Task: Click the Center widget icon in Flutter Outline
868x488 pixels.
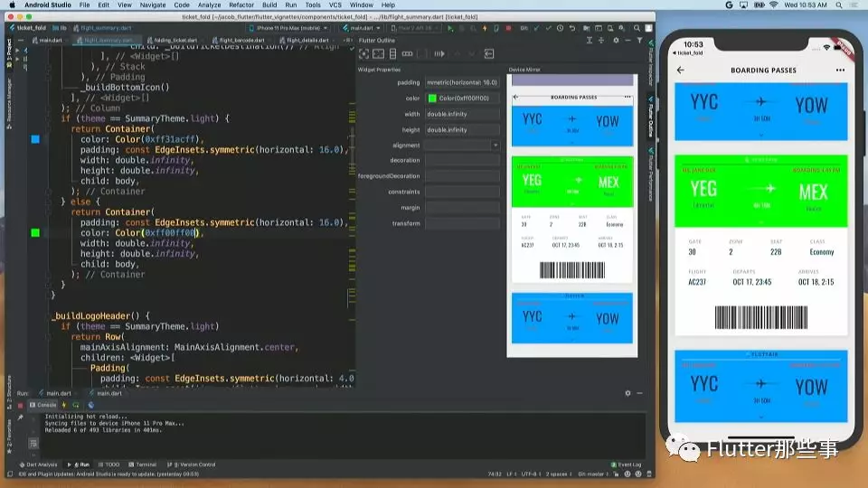Action: (363, 53)
